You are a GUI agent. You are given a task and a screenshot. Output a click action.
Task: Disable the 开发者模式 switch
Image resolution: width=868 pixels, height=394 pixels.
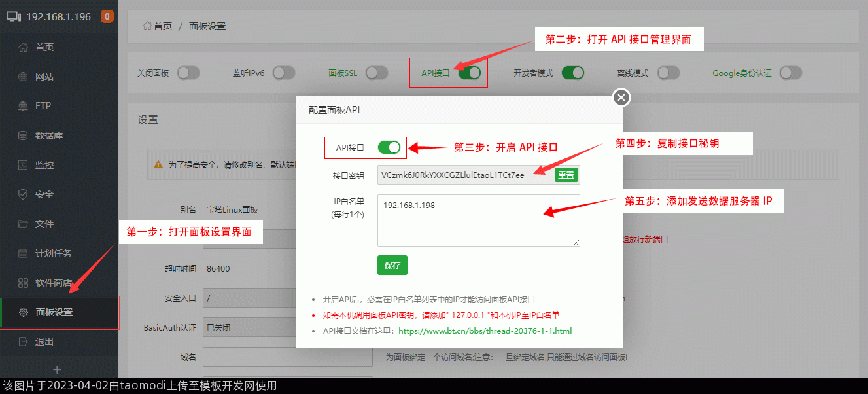(x=572, y=73)
